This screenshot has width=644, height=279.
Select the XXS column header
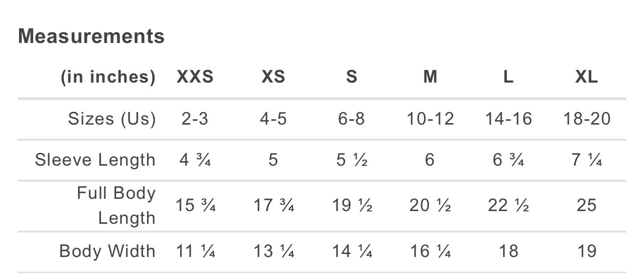pyautogui.click(x=195, y=77)
